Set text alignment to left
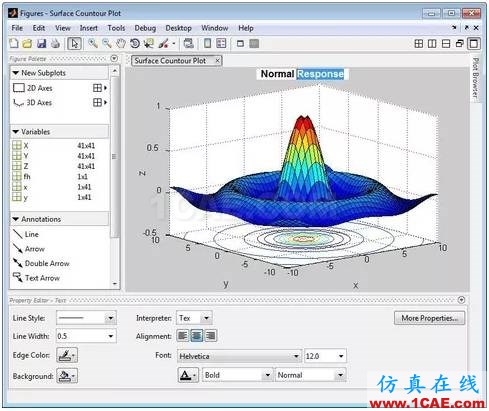Viewport: 489px width, 411px height. pyautogui.click(x=183, y=336)
